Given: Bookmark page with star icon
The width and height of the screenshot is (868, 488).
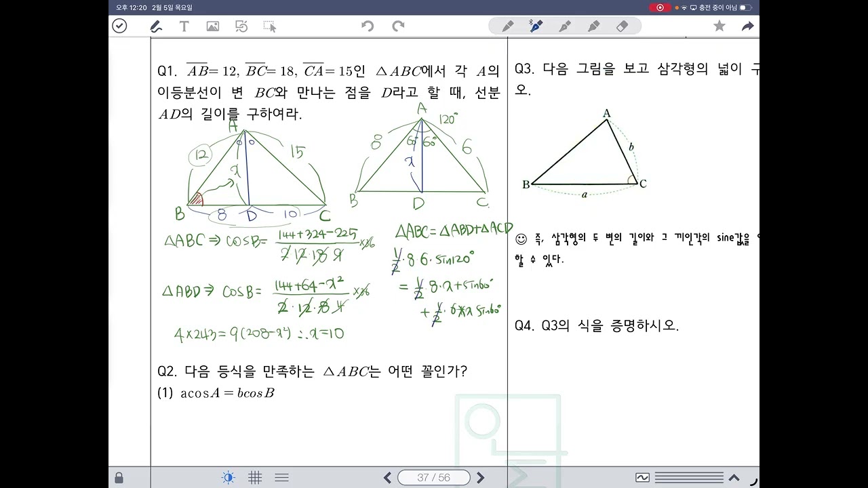Looking at the screenshot, I should 719,26.
